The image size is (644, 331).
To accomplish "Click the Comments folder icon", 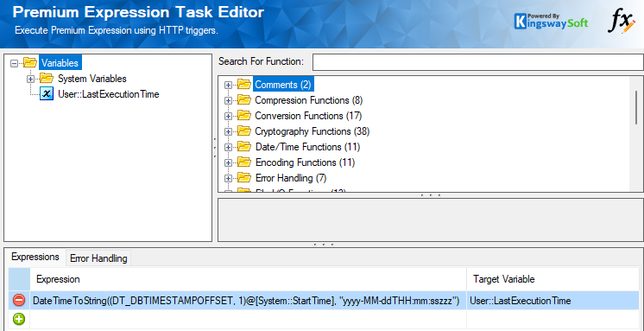I will tap(244, 85).
